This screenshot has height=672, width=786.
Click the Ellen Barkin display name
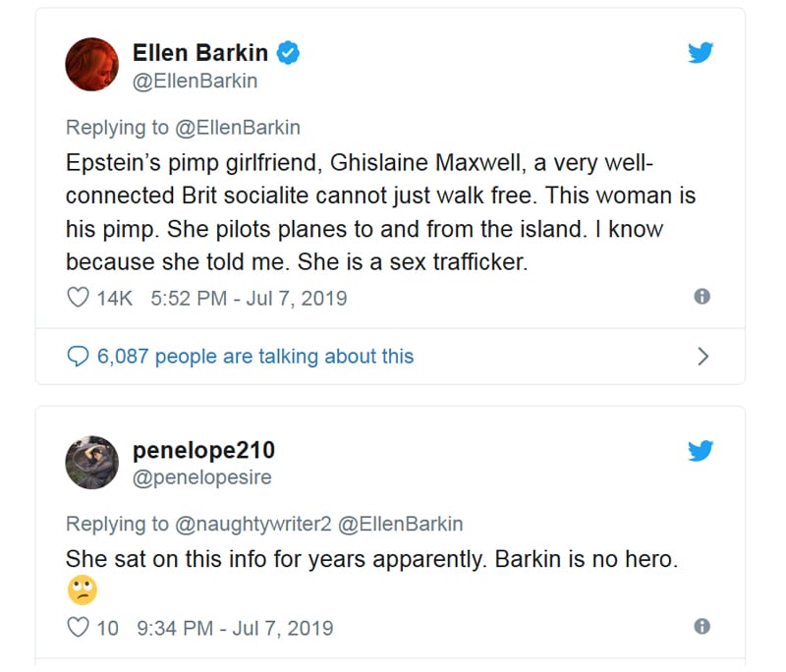pyautogui.click(x=200, y=54)
